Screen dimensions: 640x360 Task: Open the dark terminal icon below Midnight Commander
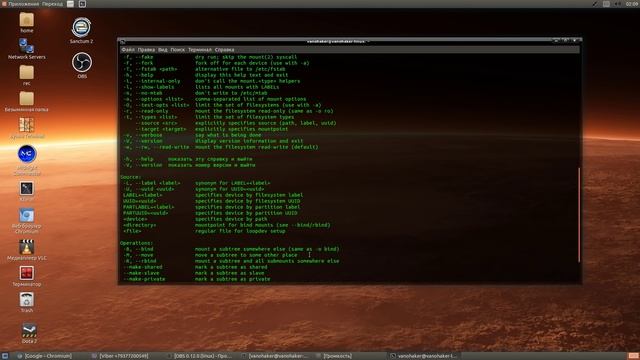tap(27, 191)
